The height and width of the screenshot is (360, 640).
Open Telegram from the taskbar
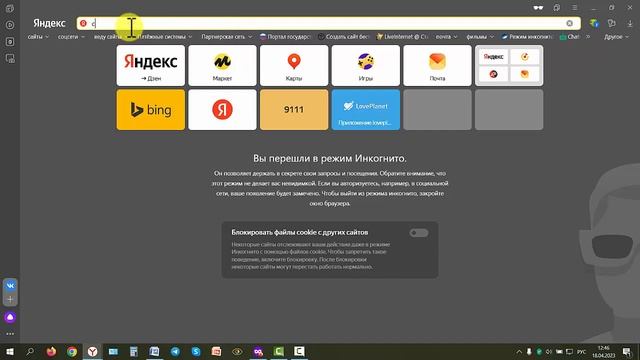pyautogui.click(x=175, y=351)
